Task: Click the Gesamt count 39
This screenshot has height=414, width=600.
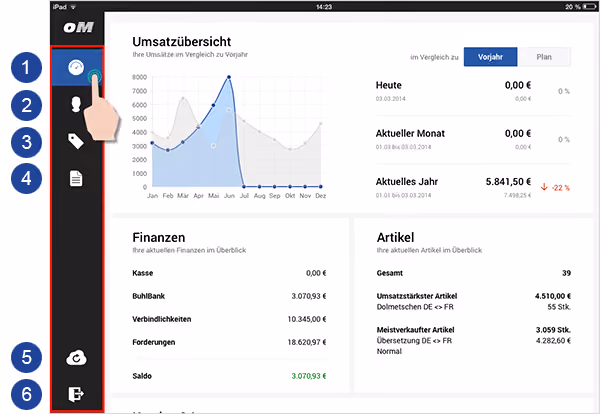Action: pos(566,273)
